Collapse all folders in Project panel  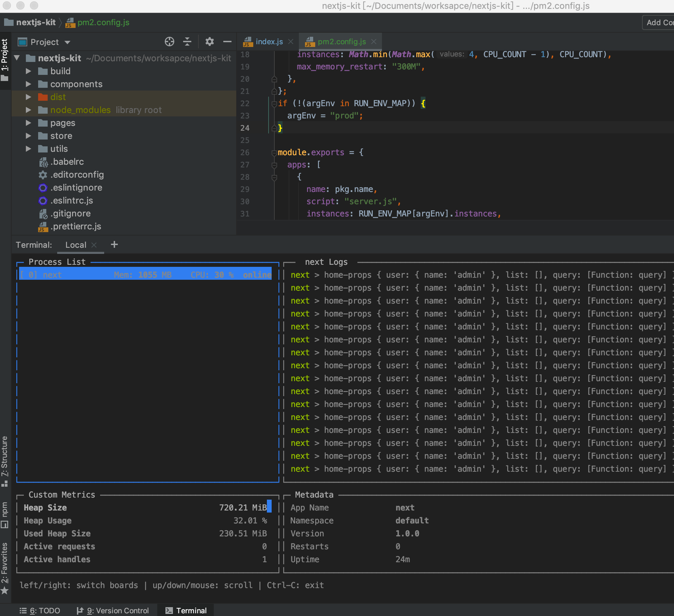187,42
